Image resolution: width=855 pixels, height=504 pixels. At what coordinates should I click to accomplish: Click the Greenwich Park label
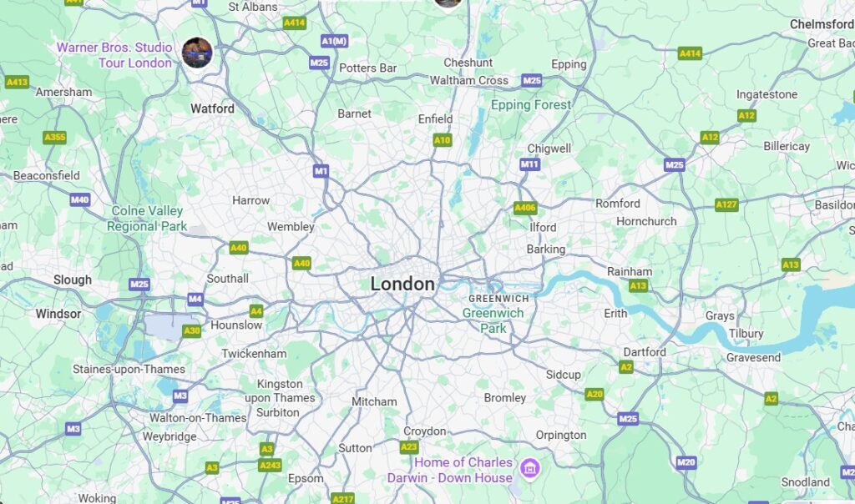click(x=493, y=320)
